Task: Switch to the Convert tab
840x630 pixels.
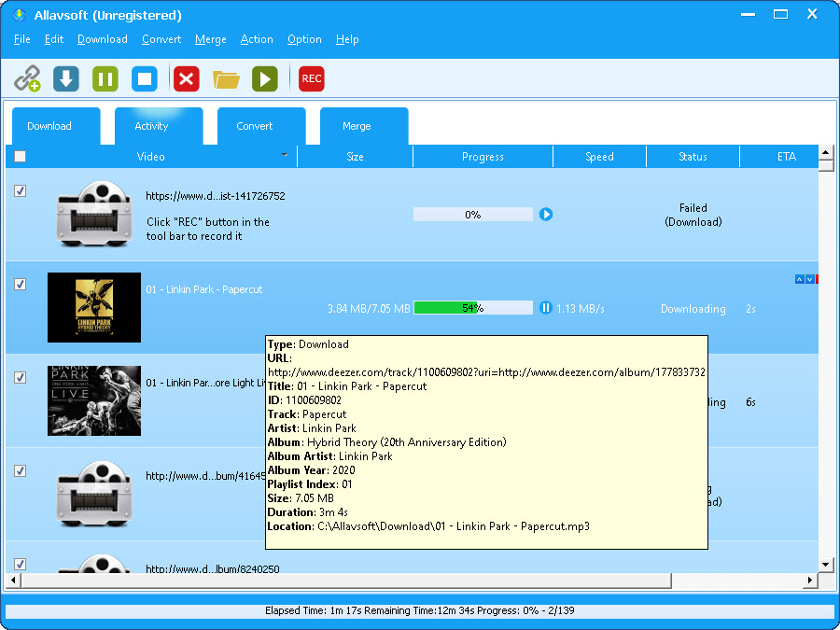Action: point(261,126)
